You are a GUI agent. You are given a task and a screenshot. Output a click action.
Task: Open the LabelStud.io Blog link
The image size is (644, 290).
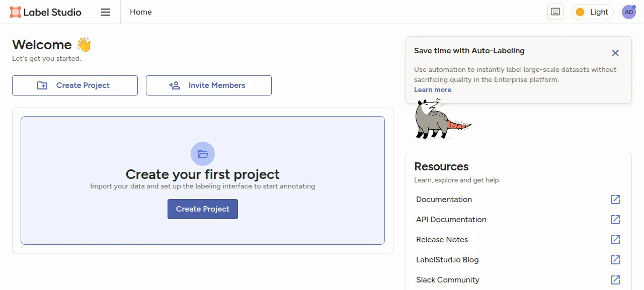tap(447, 260)
